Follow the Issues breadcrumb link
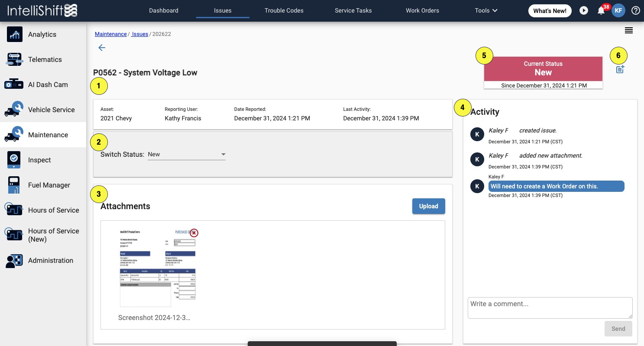644x346 pixels. [140, 34]
